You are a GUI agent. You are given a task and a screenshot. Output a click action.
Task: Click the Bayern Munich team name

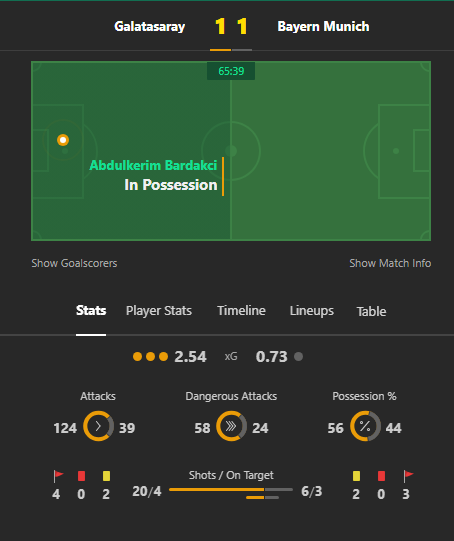(x=323, y=27)
